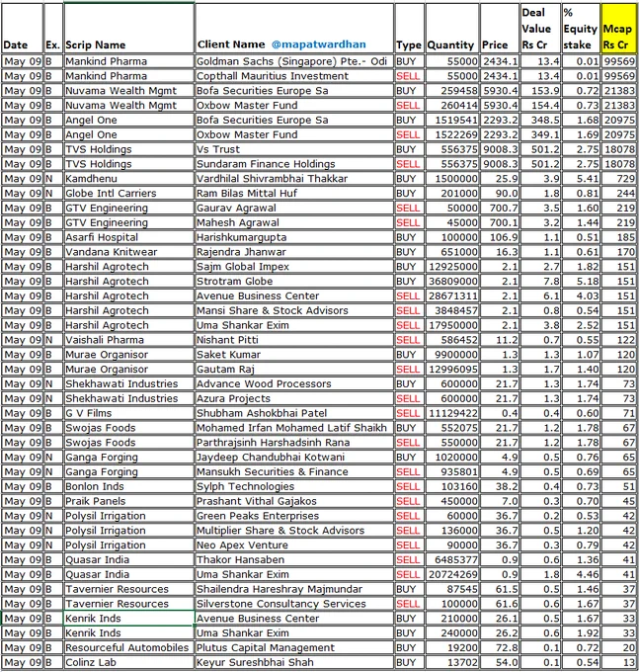Select the Praik Panels cell
This screenshot has height=672, width=639.
coord(128,501)
